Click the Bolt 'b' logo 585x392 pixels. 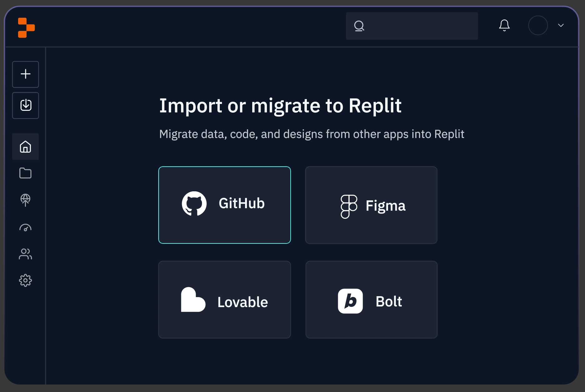click(350, 301)
